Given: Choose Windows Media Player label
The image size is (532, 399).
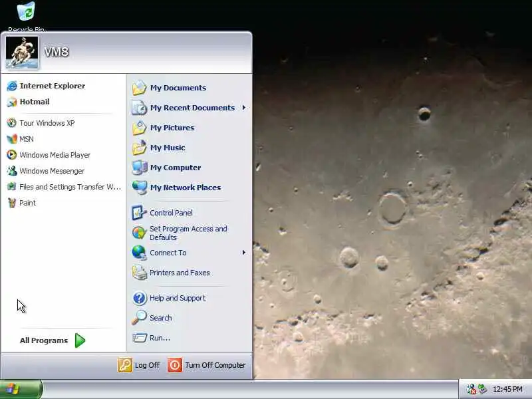Looking at the screenshot, I should pyautogui.click(x=55, y=155).
